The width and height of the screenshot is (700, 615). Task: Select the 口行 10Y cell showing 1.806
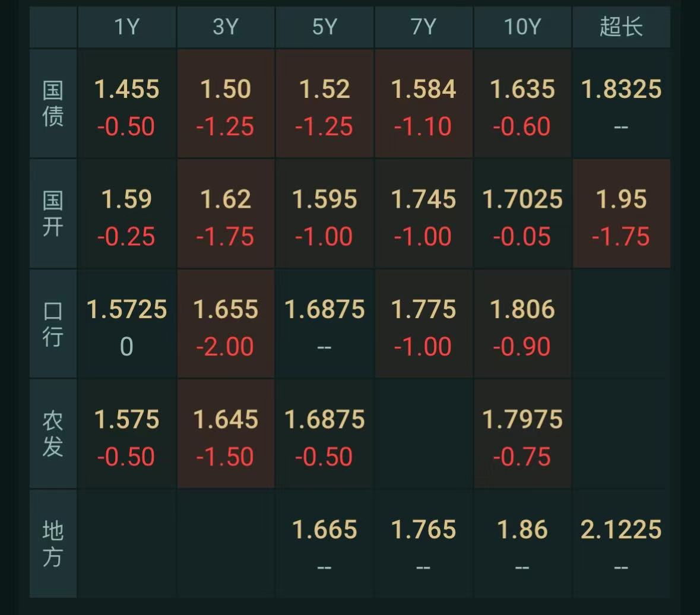522,324
